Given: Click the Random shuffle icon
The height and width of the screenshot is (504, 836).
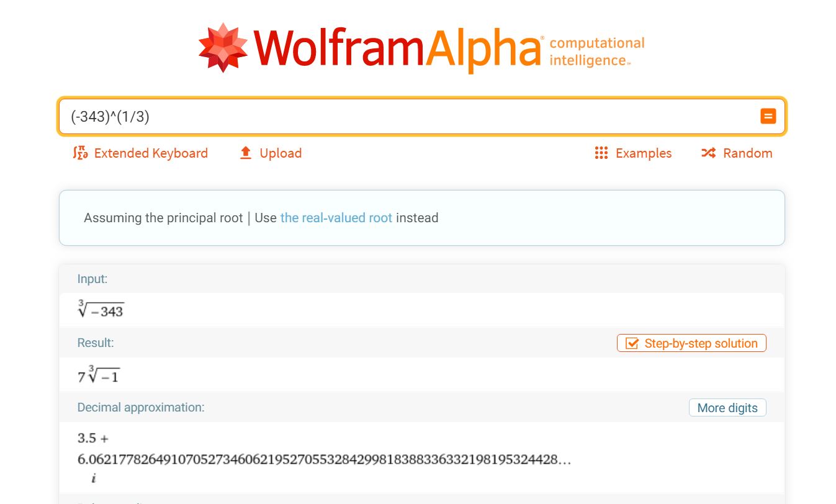Looking at the screenshot, I should 709,153.
